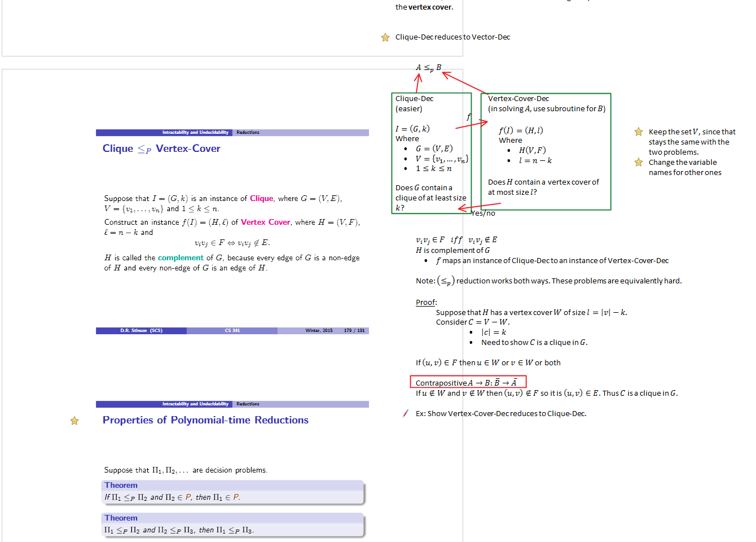Image resolution: width=756 pixels, height=542 pixels.
Task: Select the star left of the Properties slide title
Action: (x=74, y=421)
